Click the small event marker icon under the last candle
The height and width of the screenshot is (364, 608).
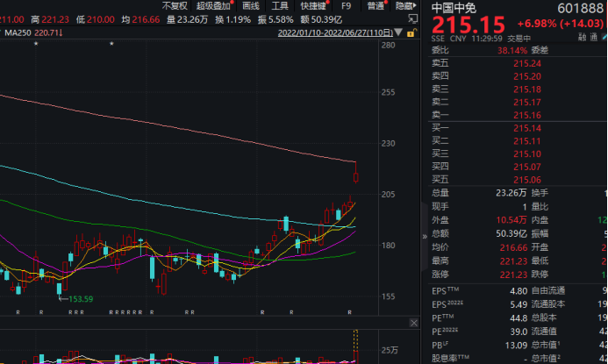(x=350, y=311)
